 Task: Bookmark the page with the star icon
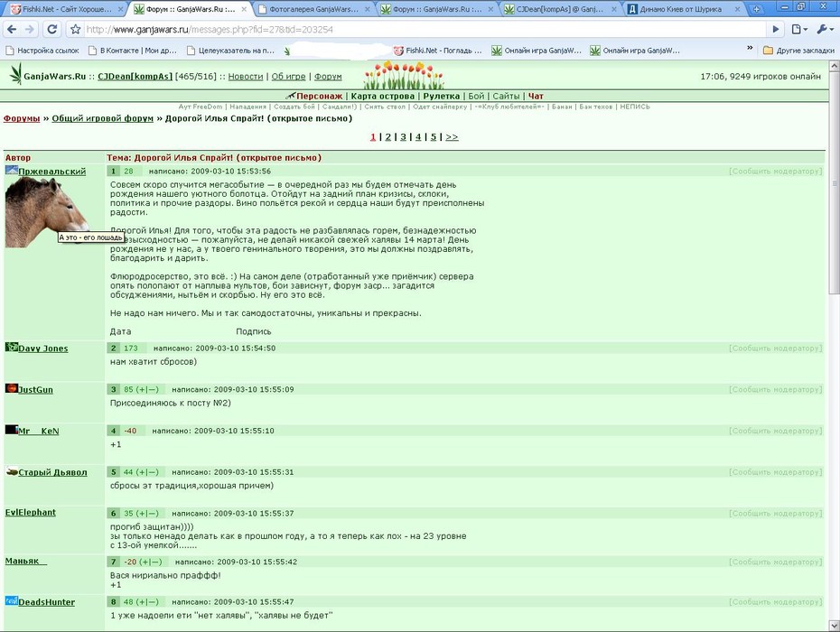(x=76, y=30)
